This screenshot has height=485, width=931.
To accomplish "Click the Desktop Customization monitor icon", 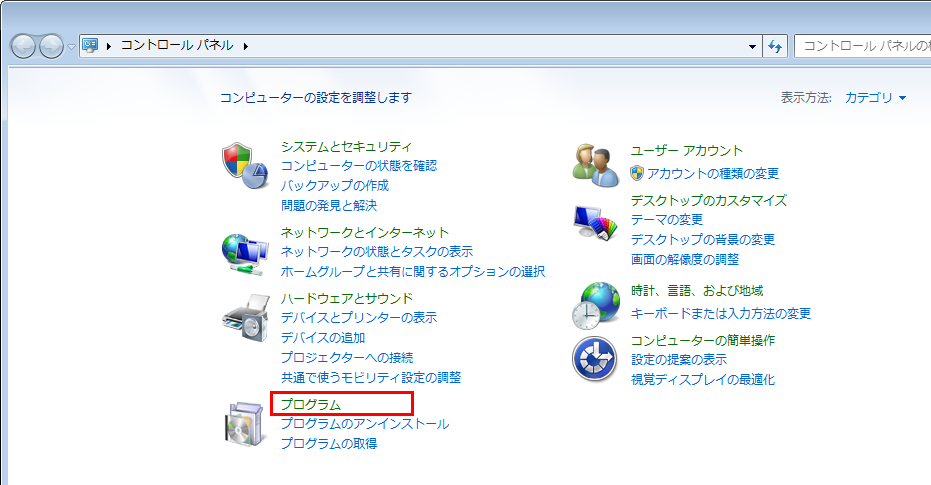I will (x=596, y=223).
